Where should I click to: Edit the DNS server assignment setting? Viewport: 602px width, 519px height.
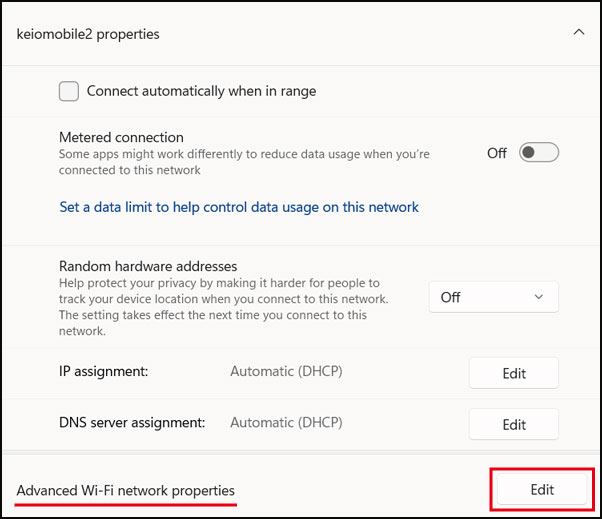pyautogui.click(x=514, y=424)
